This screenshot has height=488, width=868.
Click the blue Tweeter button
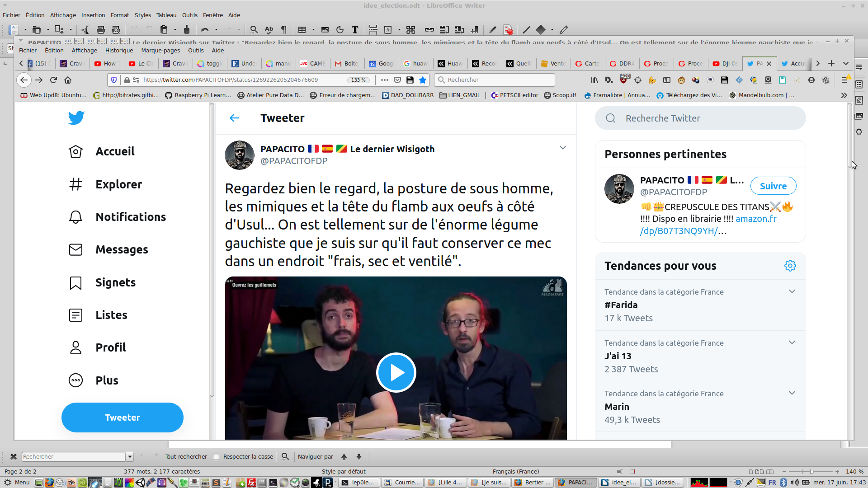[x=123, y=418]
